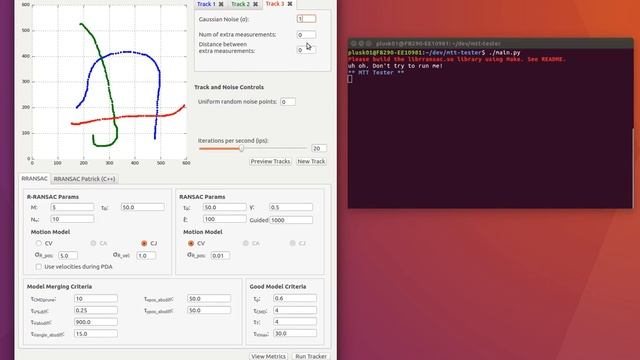Select CA motion model in R-RANSAC Params
Viewport: 640px width, 360px height.
93,243
